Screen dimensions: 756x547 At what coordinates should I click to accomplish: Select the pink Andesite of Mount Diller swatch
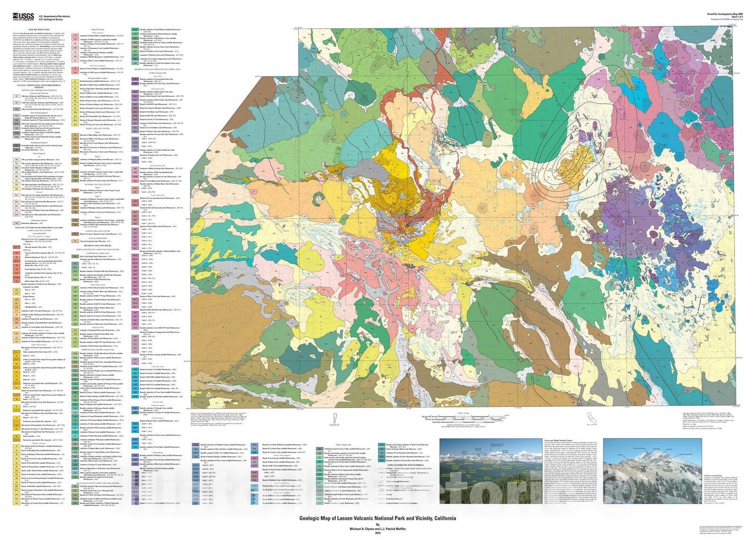(75, 35)
